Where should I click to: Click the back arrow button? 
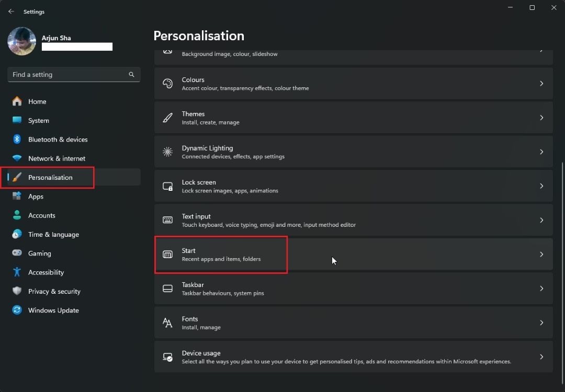(11, 11)
